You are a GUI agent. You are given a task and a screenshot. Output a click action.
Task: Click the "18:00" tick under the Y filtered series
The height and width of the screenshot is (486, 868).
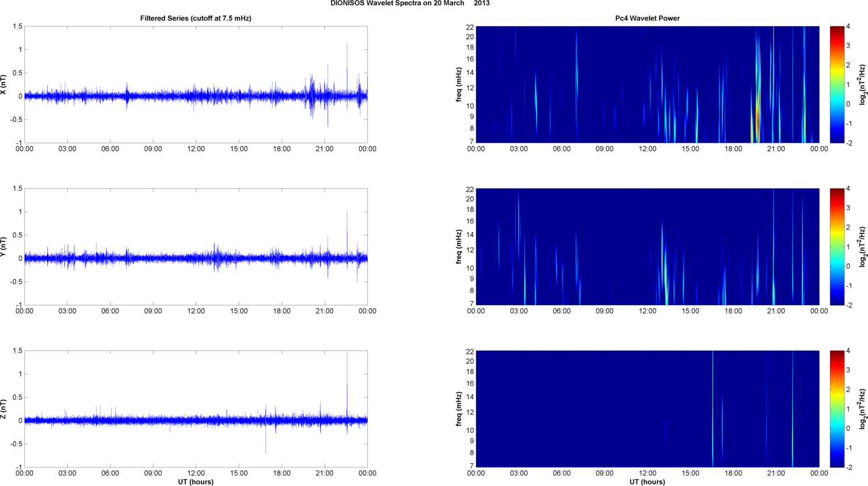[282, 311]
